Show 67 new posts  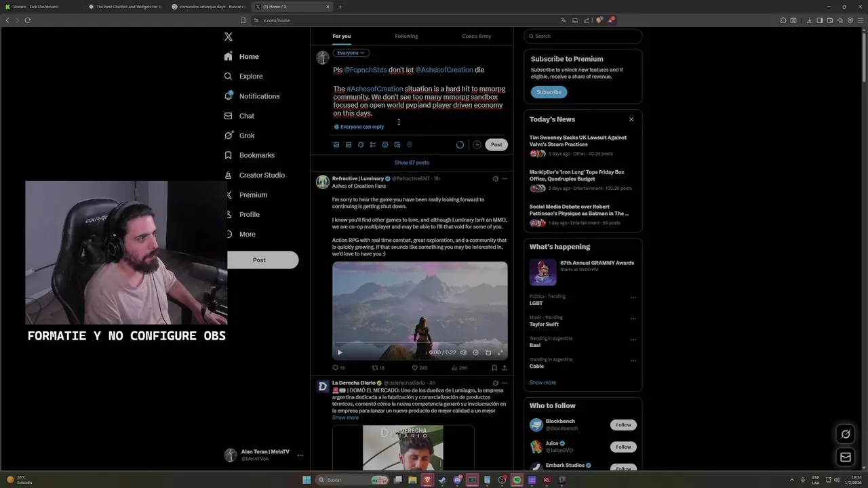(x=412, y=163)
